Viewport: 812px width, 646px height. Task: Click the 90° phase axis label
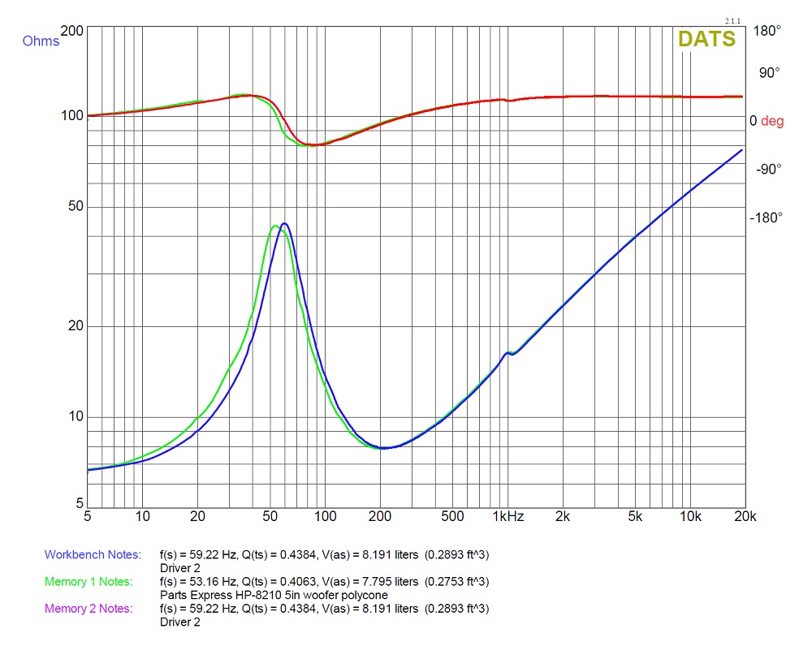click(x=770, y=73)
